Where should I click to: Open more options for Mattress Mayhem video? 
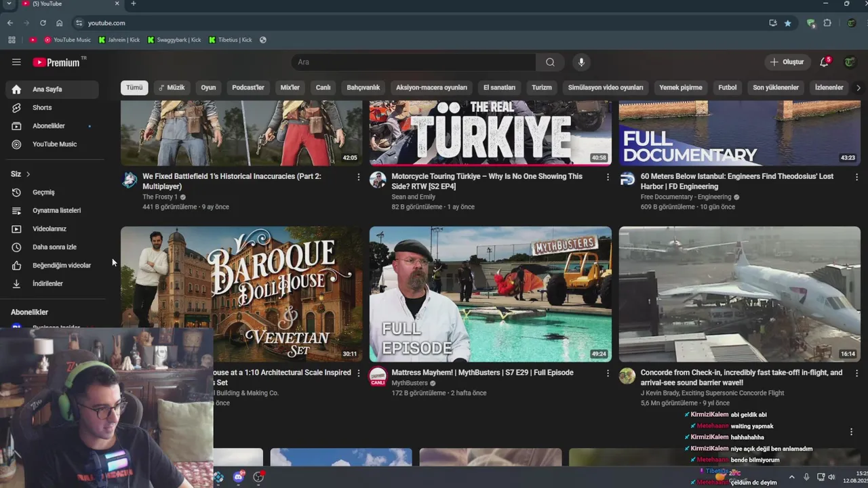[608, 373]
